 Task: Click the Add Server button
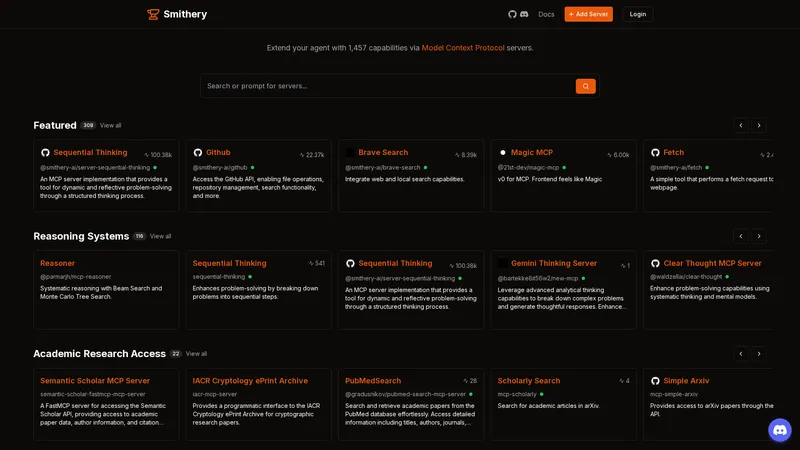(x=588, y=14)
